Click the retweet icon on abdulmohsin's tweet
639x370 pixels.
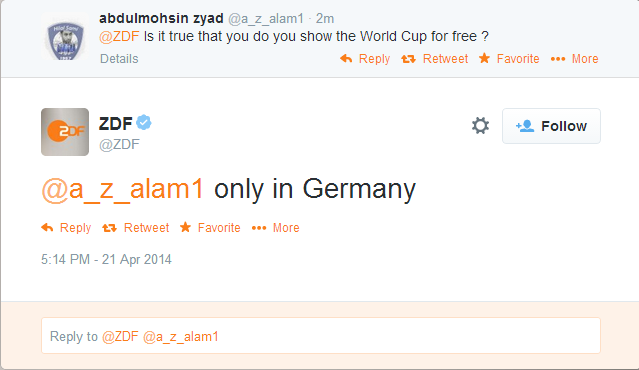pyautogui.click(x=408, y=59)
